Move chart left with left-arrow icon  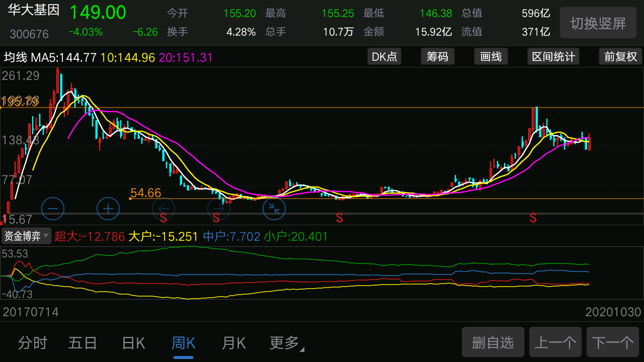pyautogui.click(x=164, y=208)
